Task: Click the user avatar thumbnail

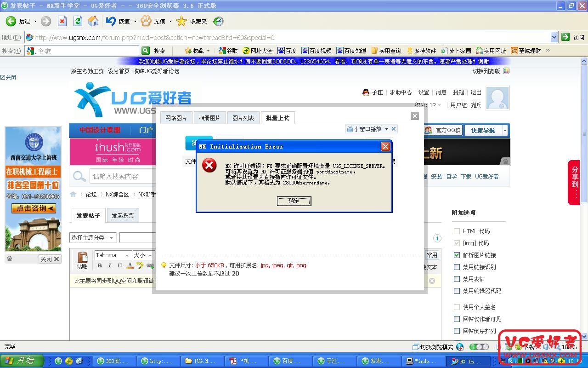Action: (498, 98)
